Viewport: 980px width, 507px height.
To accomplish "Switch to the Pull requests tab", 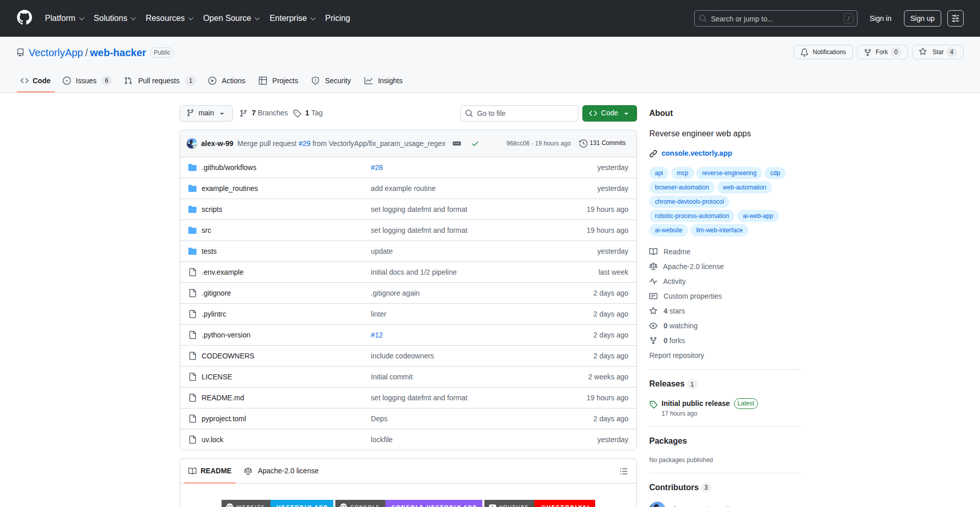I will [x=159, y=81].
